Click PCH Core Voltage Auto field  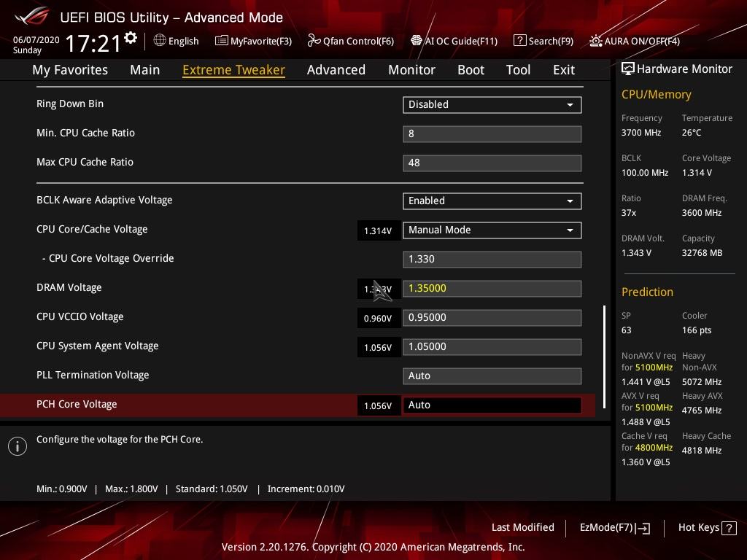[x=492, y=405]
